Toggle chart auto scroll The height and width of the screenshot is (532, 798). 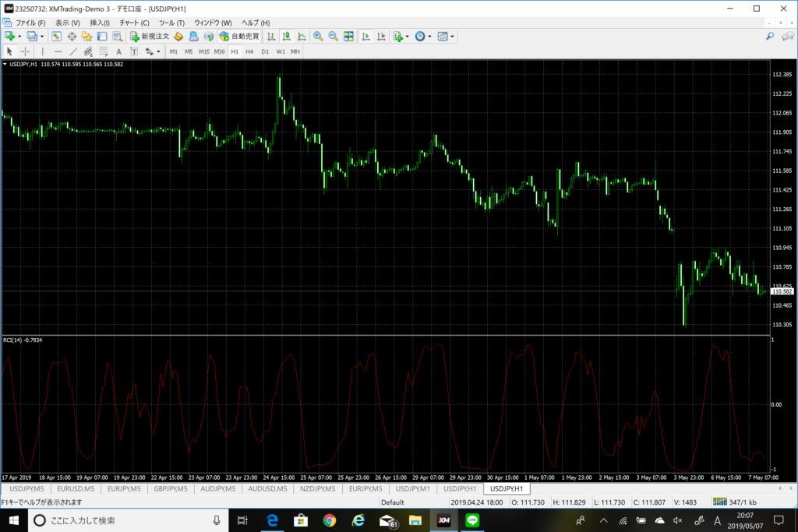click(366, 36)
